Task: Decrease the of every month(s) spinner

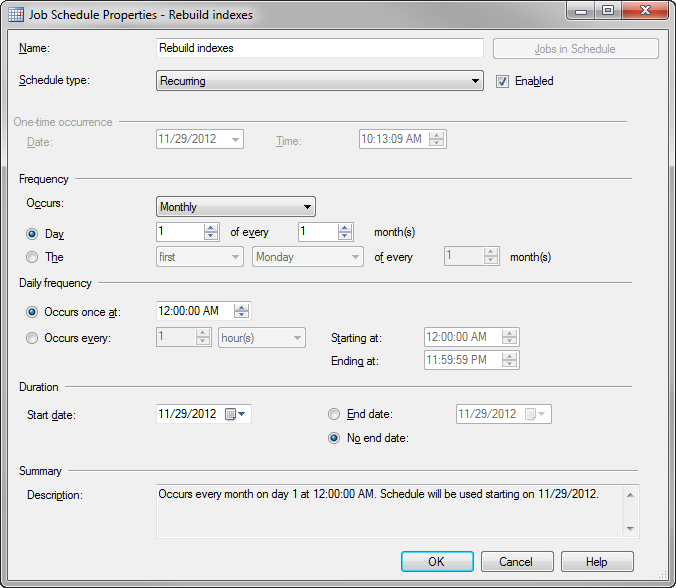Action: point(344,236)
